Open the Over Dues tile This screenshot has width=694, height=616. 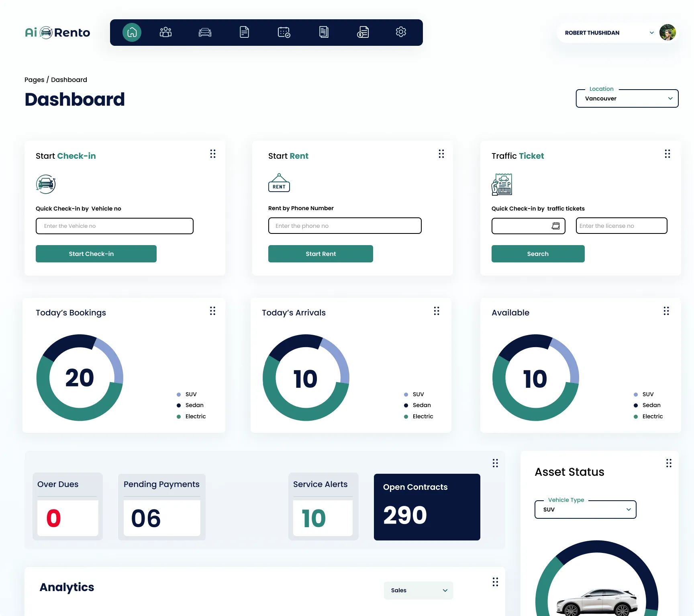(x=67, y=507)
